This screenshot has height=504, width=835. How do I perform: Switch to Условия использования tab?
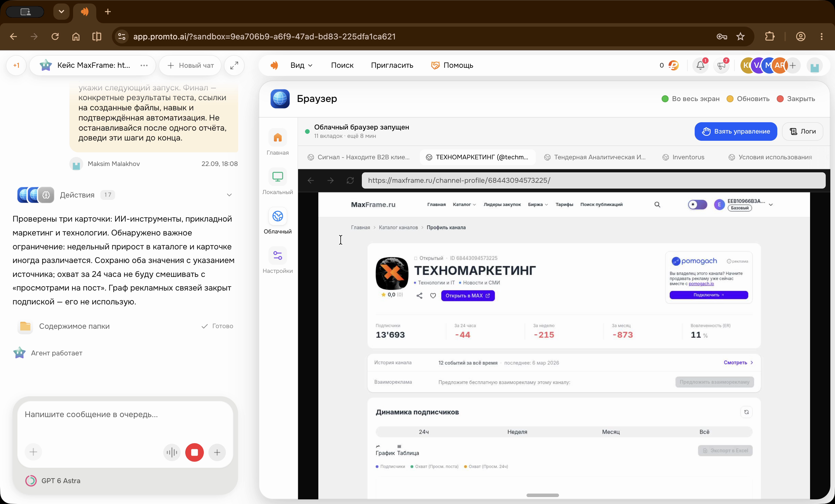(x=770, y=157)
